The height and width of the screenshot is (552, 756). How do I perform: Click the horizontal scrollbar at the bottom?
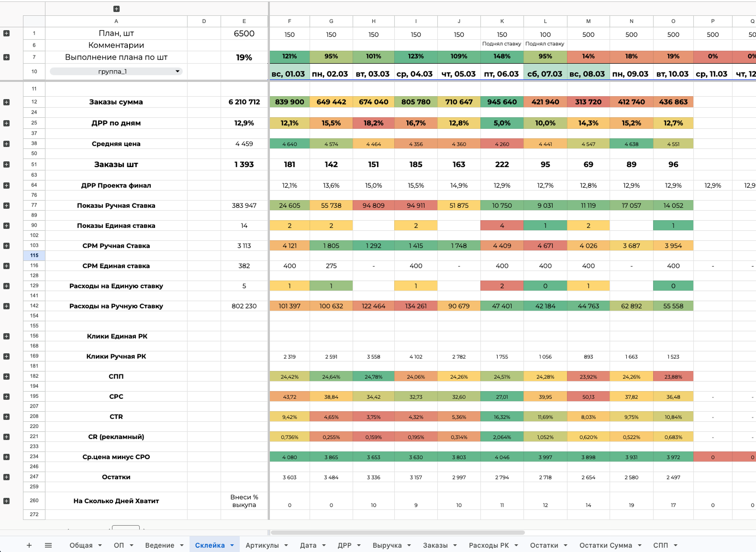[397, 532]
